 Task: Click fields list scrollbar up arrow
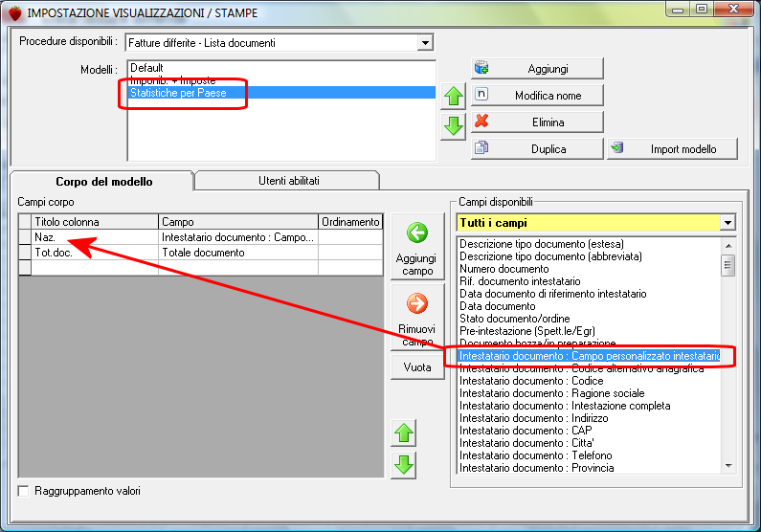point(728,245)
